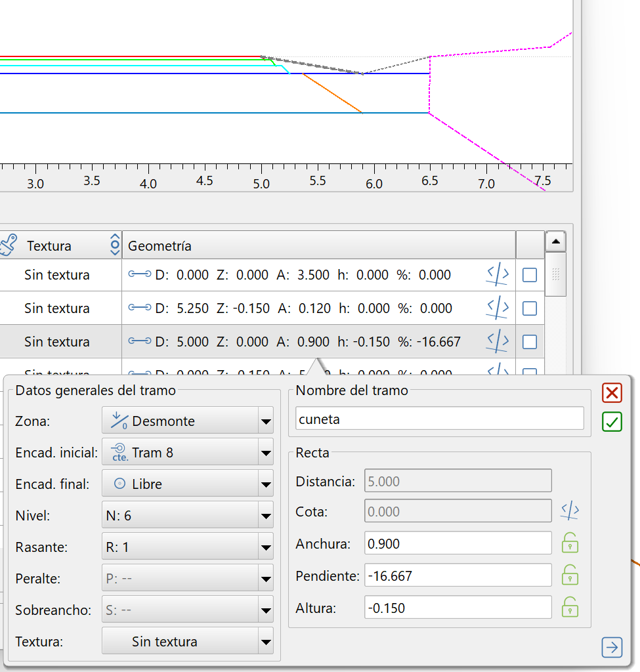640x672 pixels.
Task: Confirm changes with green checkmark icon
Action: tap(612, 422)
